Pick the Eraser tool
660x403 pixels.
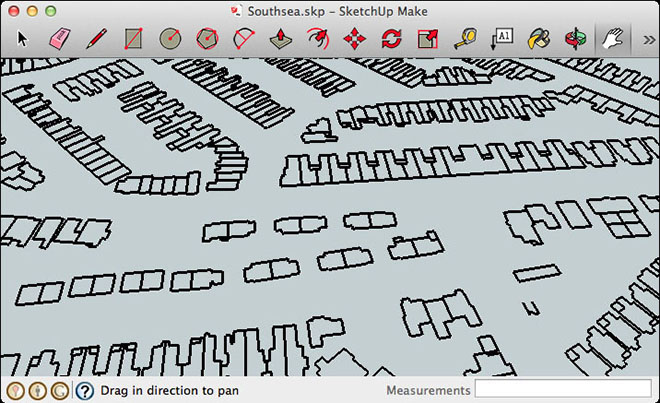click(59, 39)
